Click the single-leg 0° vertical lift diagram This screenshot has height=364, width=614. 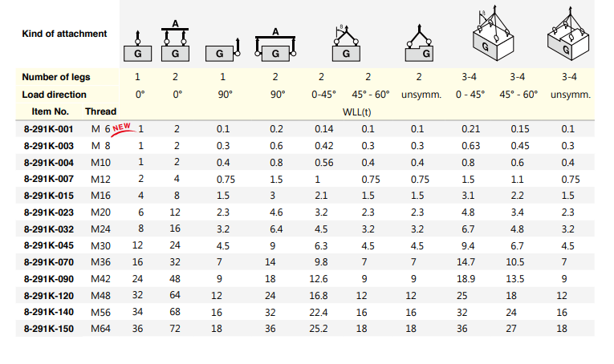(x=137, y=47)
